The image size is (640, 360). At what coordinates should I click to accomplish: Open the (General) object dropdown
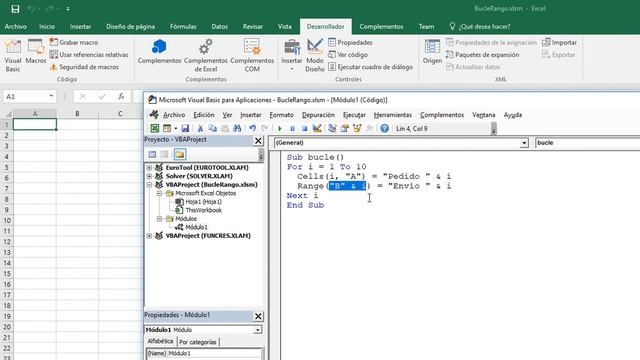coord(524,143)
